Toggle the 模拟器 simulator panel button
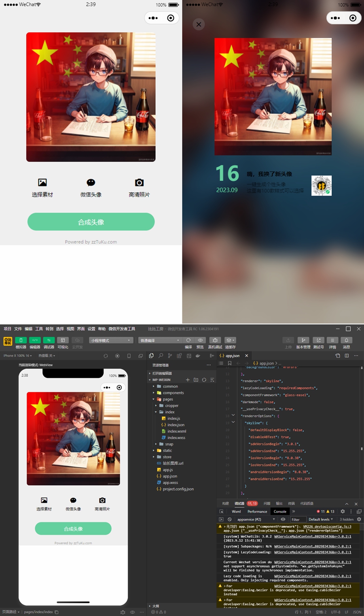Viewport: 364px width, 616px height. tap(21, 340)
